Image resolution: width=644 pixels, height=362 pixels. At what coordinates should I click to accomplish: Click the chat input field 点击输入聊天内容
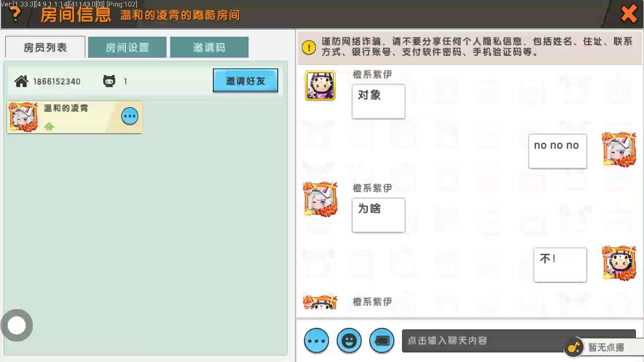[x=483, y=340]
